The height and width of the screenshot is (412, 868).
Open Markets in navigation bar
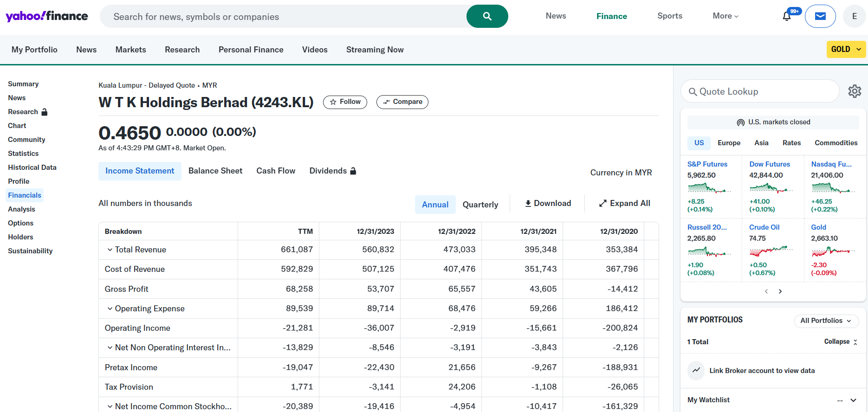pos(130,50)
